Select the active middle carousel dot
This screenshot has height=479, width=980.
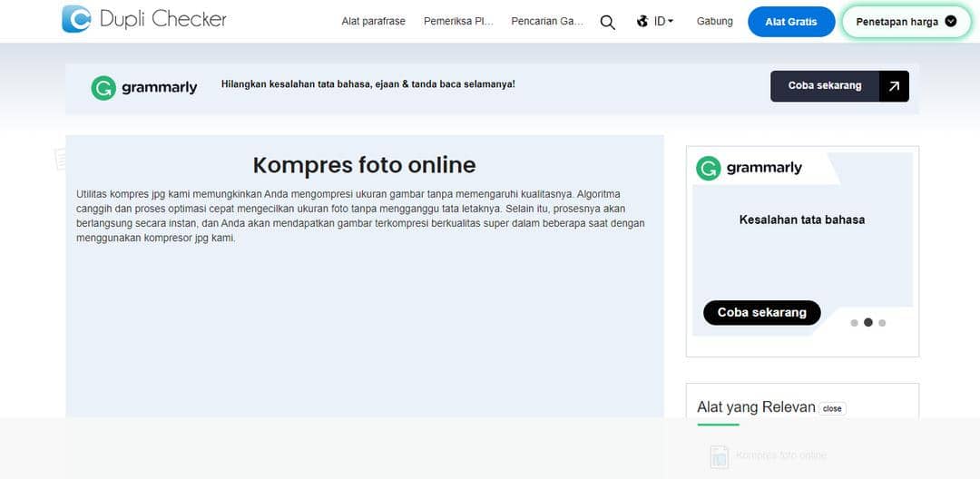click(x=868, y=322)
